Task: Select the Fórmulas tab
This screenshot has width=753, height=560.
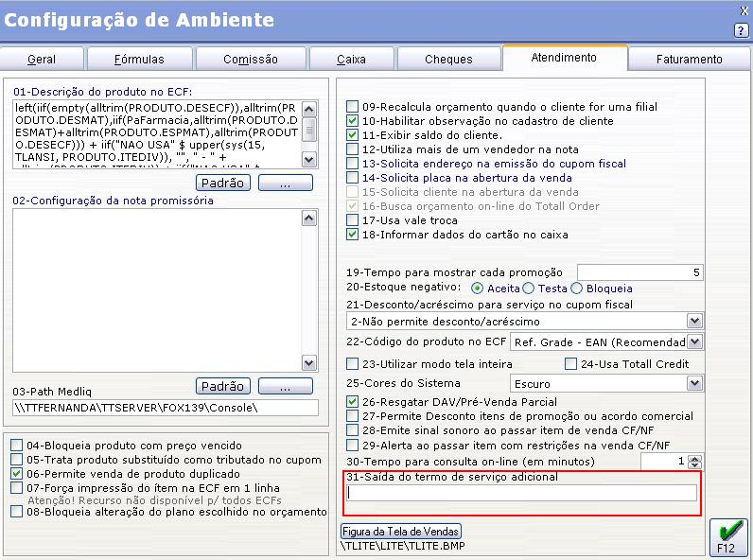Action: [x=141, y=59]
